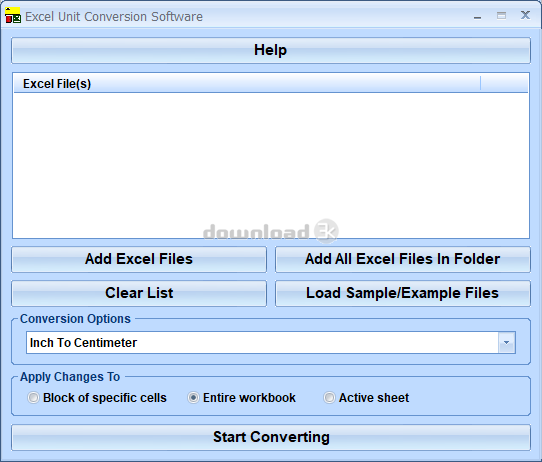Image resolution: width=542 pixels, height=462 pixels.
Task: Open the Help button
Action: 271,50
